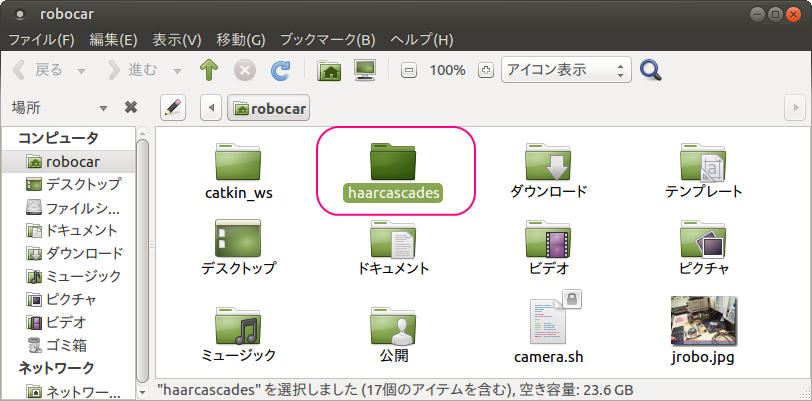The image size is (812, 401).
Task: Zoom in with the plus button
Action: (x=486, y=70)
